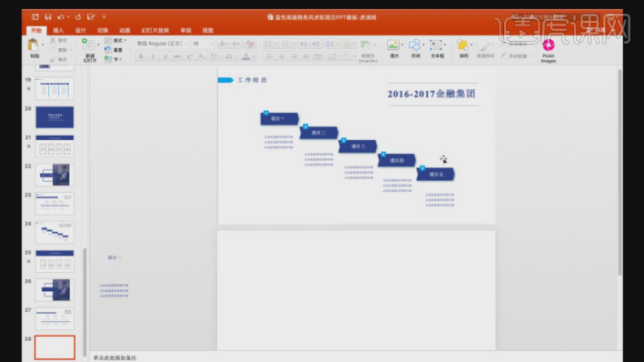644x362 pixels.
Task: Open the undo history dropdown arrow
Action: click(68, 17)
